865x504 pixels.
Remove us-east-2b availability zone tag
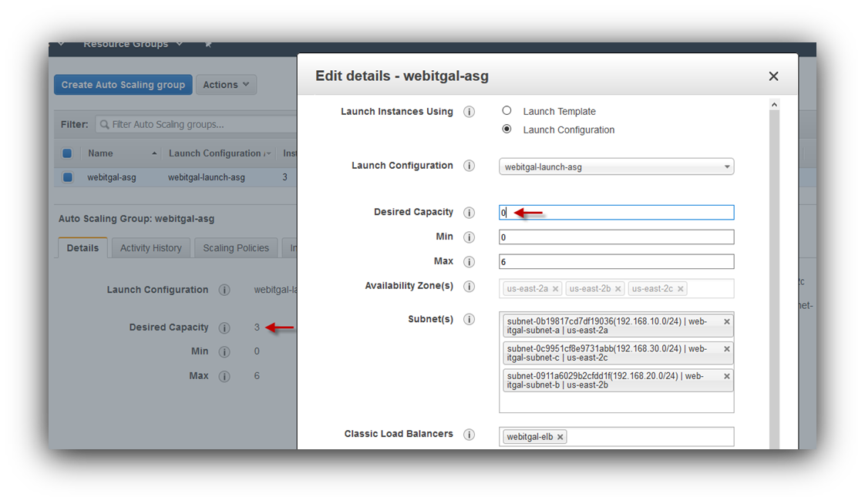click(x=618, y=289)
